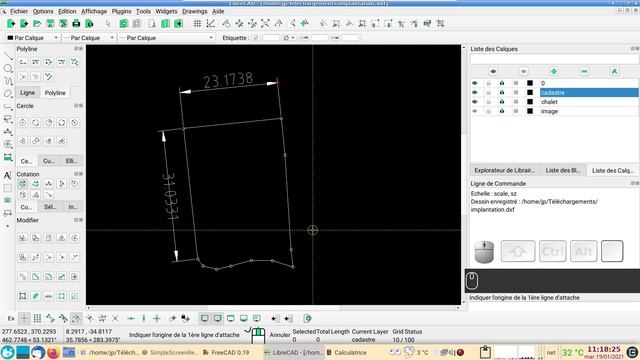640x360 pixels.
Task: Select the second Cotation panel tool icon
Action: (36, 184)
